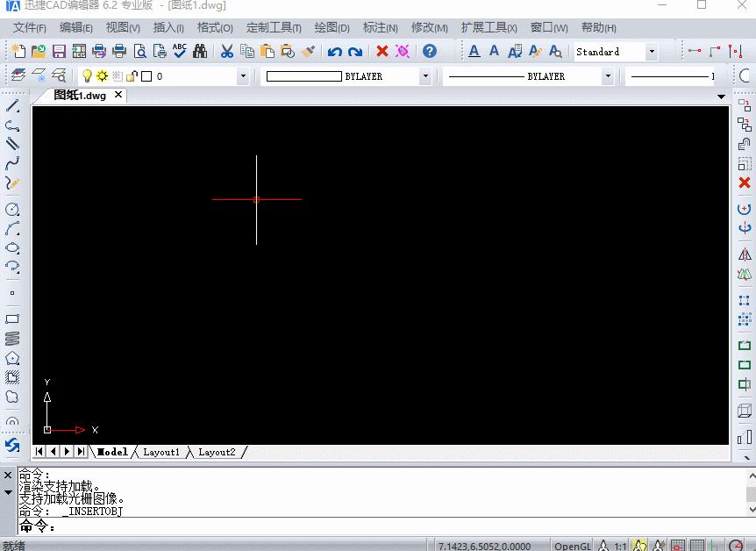This screenshot has width=756, height=551.
Task: Open the layer 0 dropdown
Action: (x=243, y=76)
